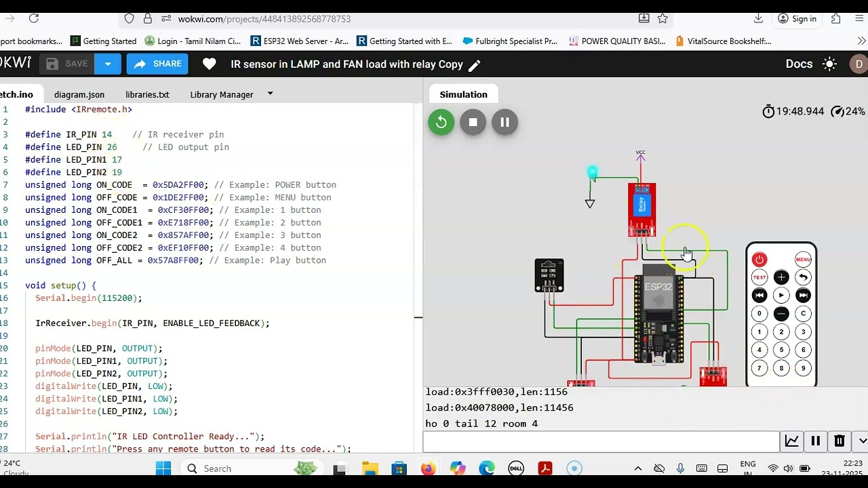This screenshot has height=488, width=868.
Task: Click number 5 on the IR remote
Action: click(781, 350)
